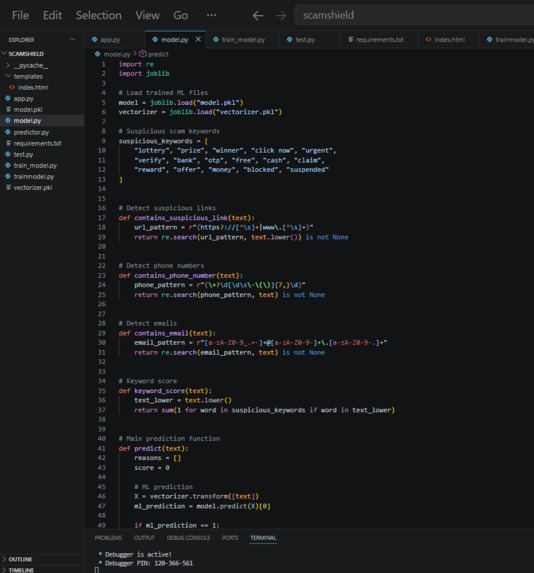Open the Selection menu
This screenshot has height=573, width=534.
[x=99, y=15]
